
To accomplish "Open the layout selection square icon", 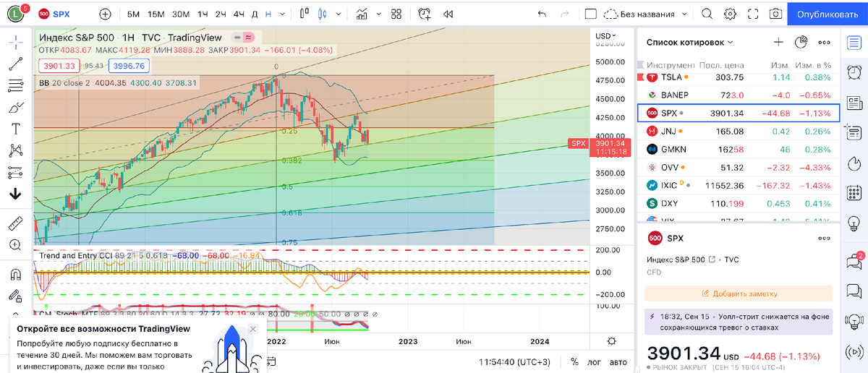I will pos(590,14).
